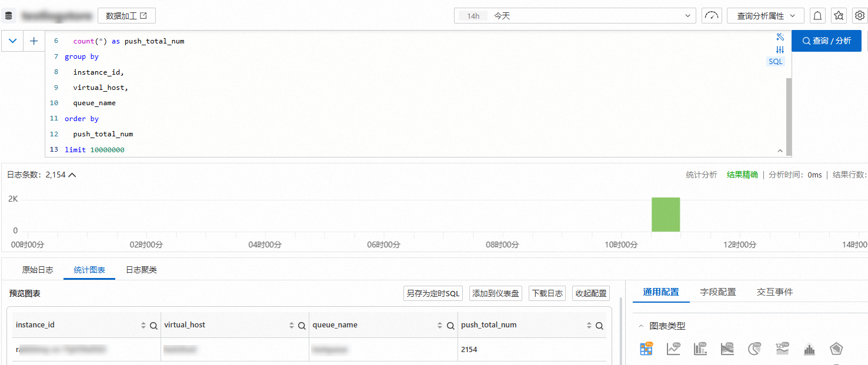Toggle the SQL mode badge
This screenshot has width=868, height=365.
[x=776, y=62]
